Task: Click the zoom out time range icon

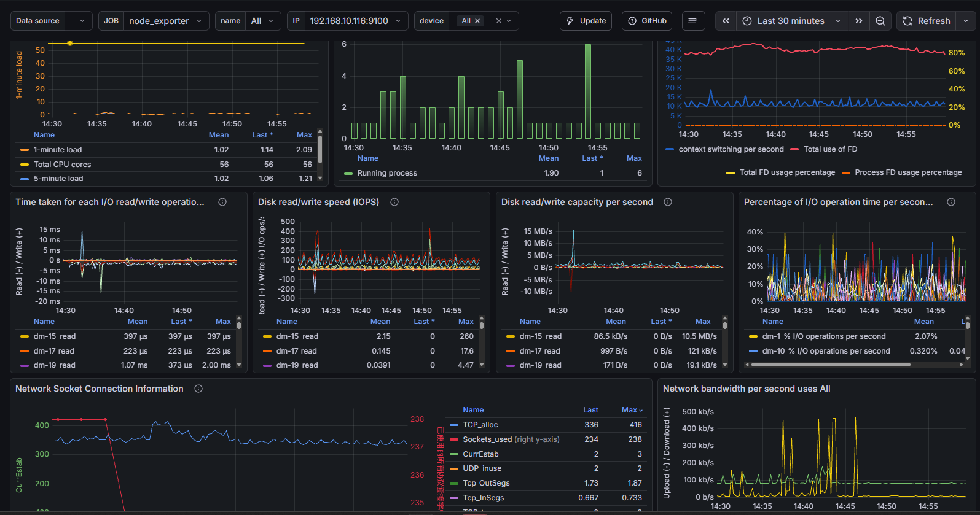Action: pos(880,21)
